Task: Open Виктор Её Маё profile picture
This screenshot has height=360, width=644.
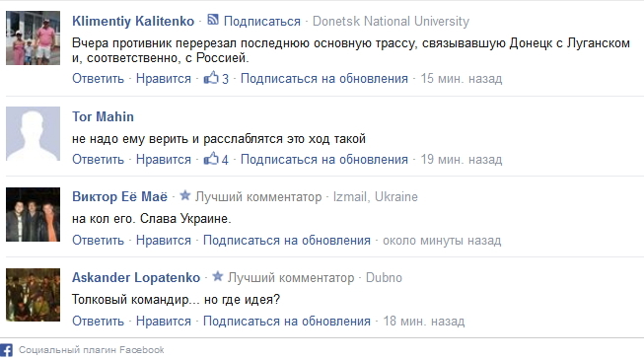Action: [x=33, y=214]
